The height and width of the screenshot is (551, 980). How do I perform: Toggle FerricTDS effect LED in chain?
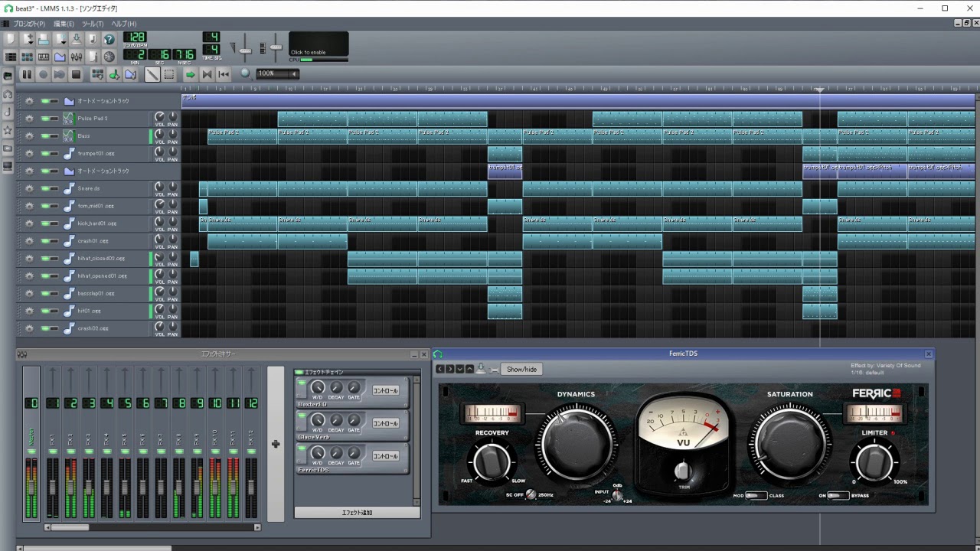tap(302, 448)
